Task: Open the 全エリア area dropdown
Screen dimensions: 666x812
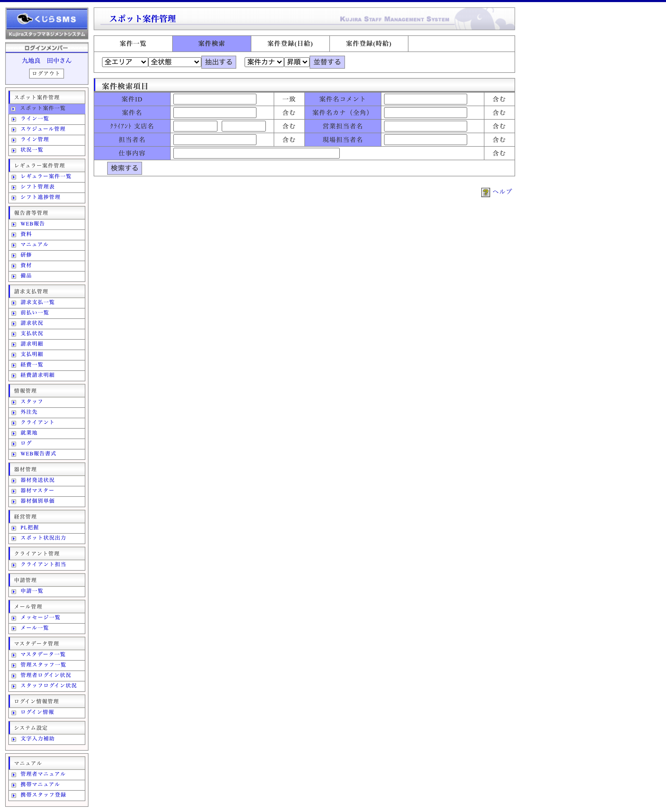Action: 125,62
